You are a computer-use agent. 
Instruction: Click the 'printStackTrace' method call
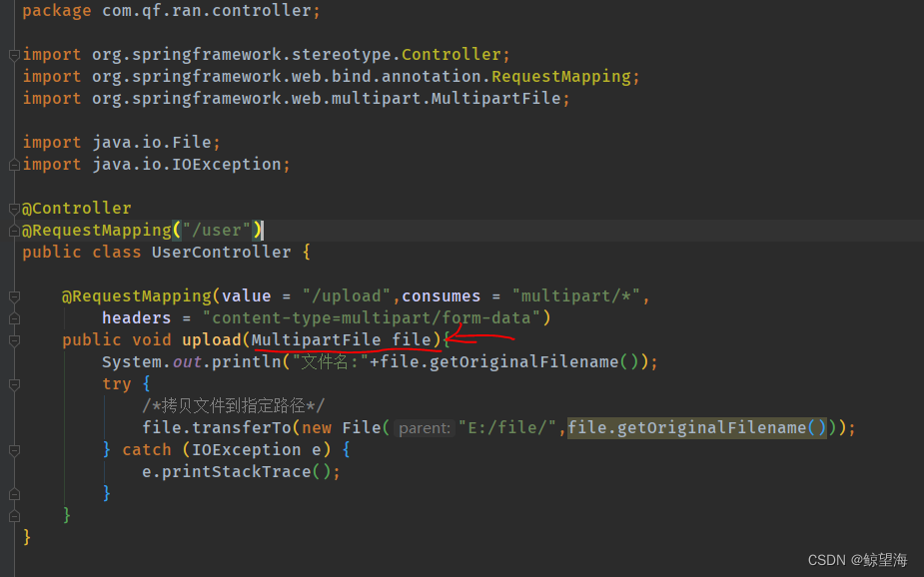237,471
